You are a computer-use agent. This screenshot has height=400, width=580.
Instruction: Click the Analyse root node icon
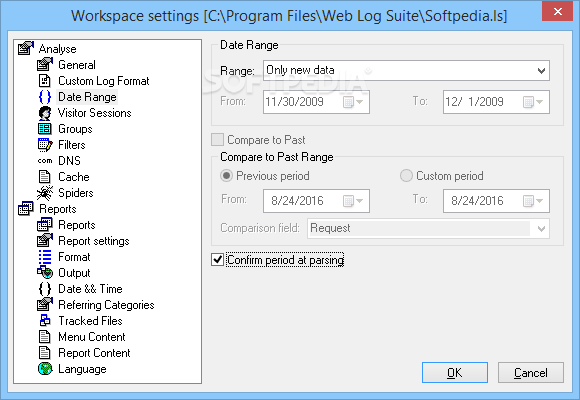(x=26, y=48)
